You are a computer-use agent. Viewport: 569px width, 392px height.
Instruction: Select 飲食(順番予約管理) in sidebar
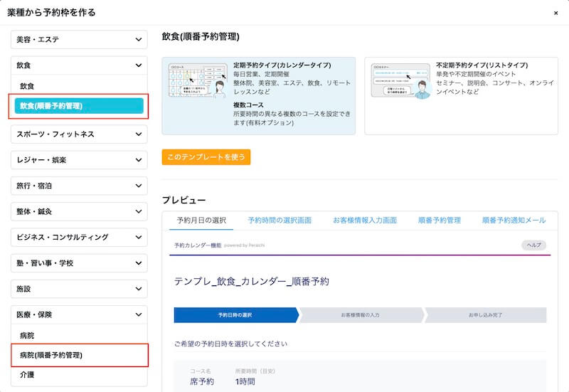(x=79, y=106)
